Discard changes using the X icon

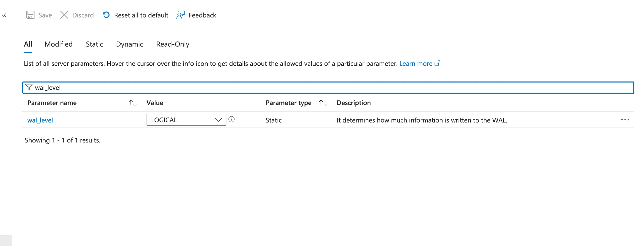coord(64,15)
